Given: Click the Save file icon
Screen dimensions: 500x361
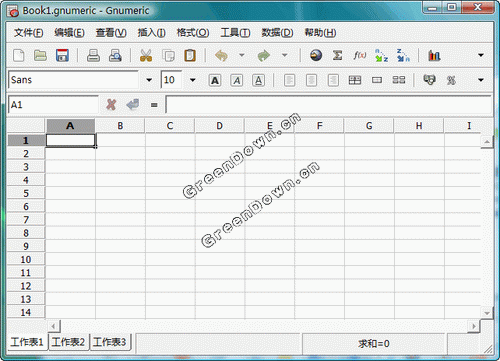Looking at the screenshot, I should coord(62,55).
